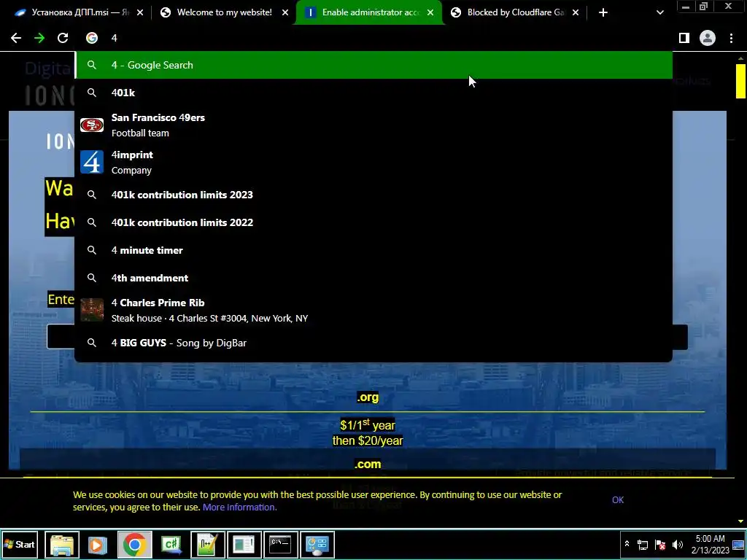
Task: Click the magnifier icon beside 401k
Action: click(92, 93)
